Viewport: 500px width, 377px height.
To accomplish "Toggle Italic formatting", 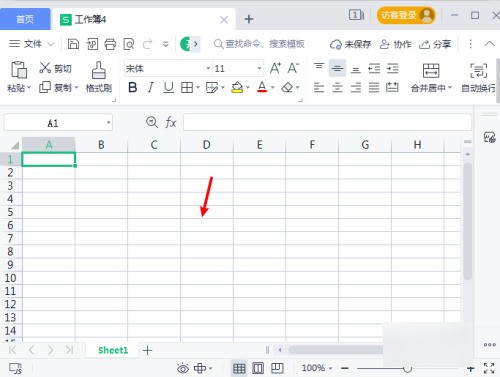I will point(151,88).
